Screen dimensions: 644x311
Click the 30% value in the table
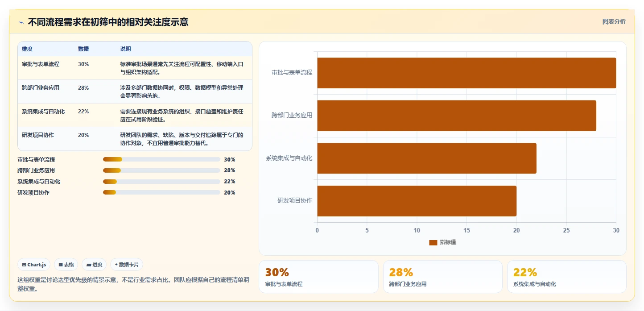click(x=83, y=64)
